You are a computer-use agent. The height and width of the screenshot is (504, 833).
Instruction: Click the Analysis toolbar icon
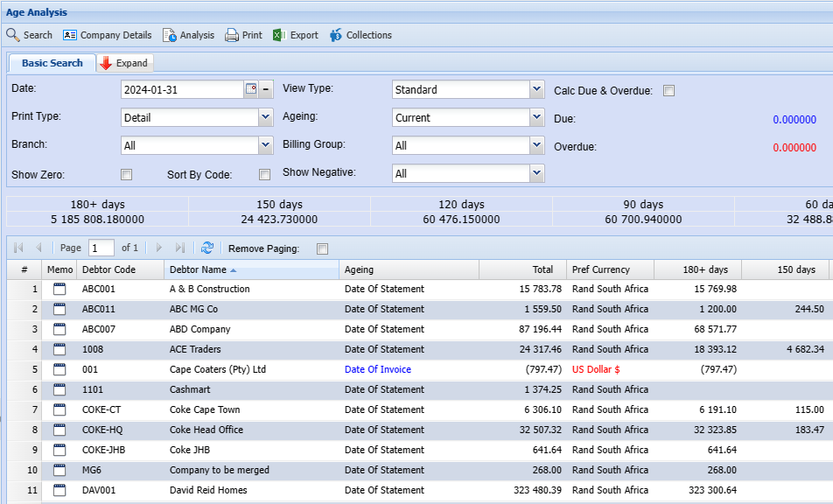(170, 35)
